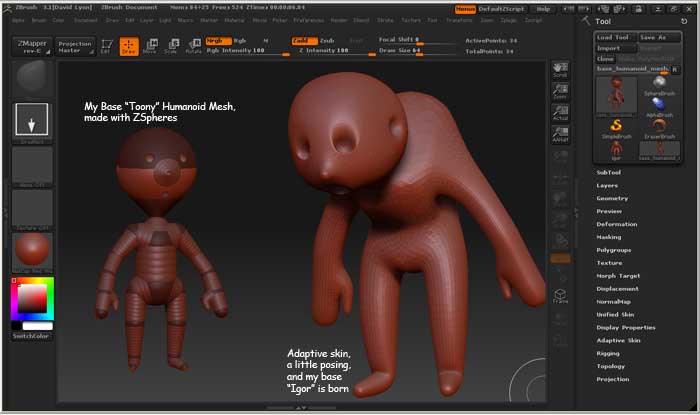Open the Alpha Off selector
This screenshot has height=415, width=700.
32,166
